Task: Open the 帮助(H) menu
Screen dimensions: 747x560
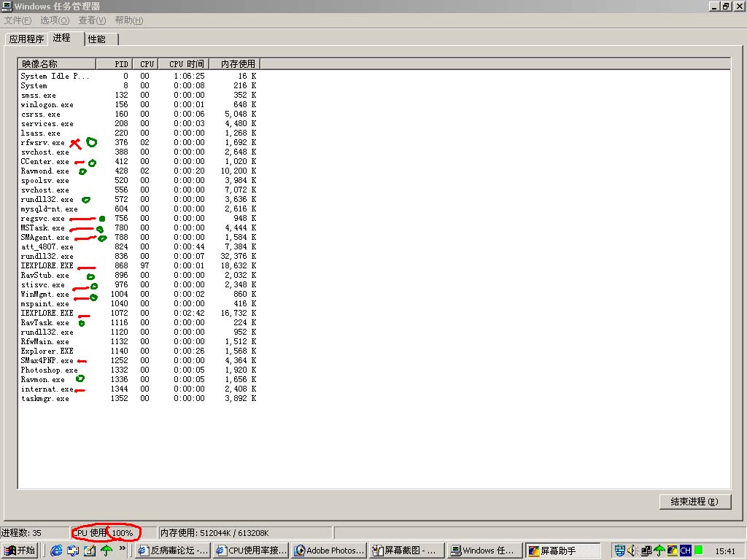Action: click(x=128, y=20)
